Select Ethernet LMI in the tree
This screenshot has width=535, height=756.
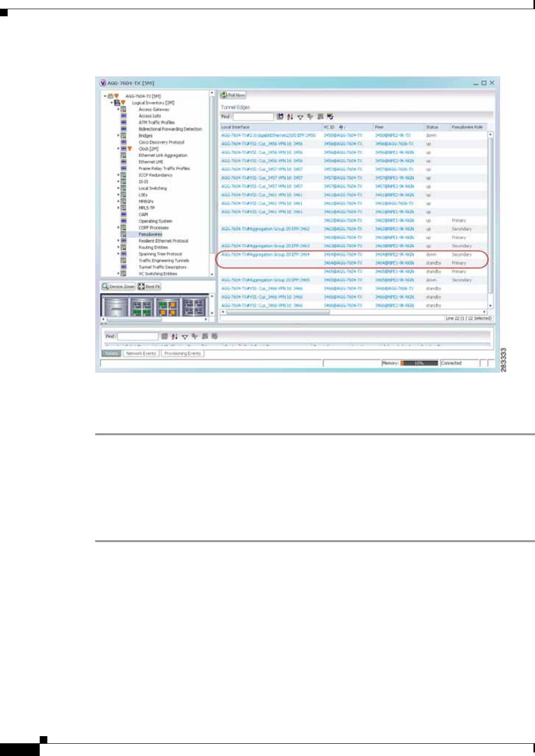pos(151,162)
